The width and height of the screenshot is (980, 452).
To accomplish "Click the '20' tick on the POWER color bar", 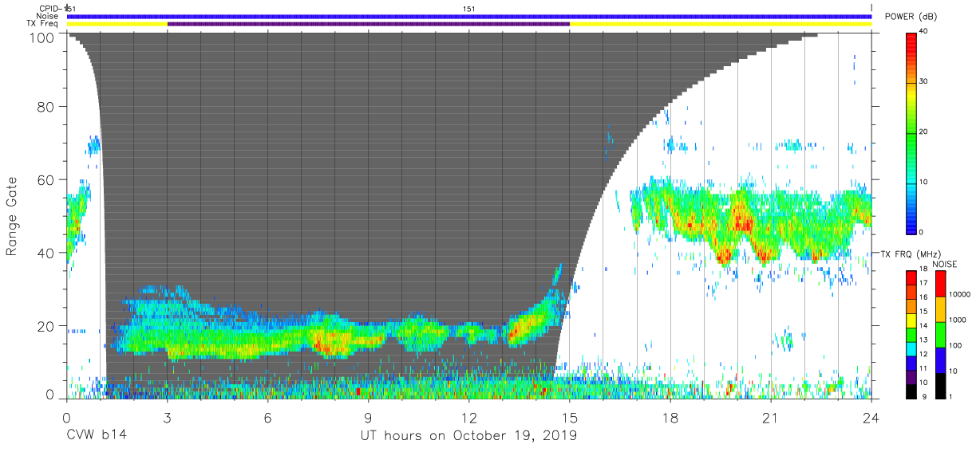I will pos(924,132).
